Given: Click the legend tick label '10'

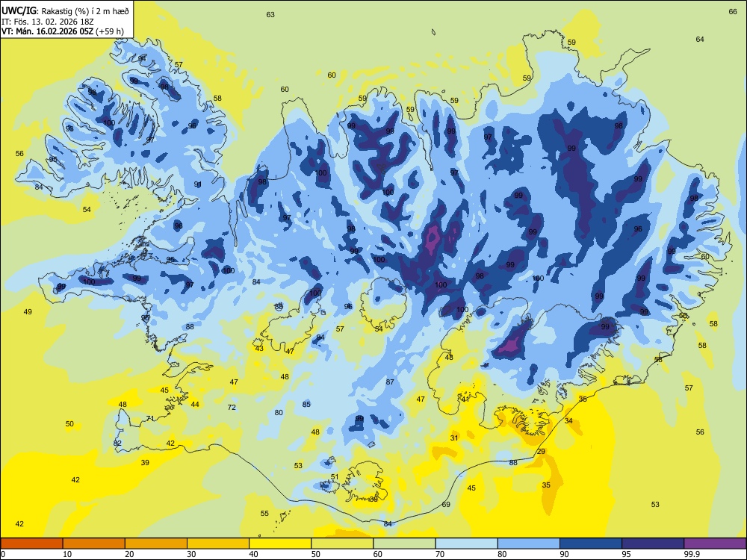Looking at the screenshot, I should pos(67,554).
